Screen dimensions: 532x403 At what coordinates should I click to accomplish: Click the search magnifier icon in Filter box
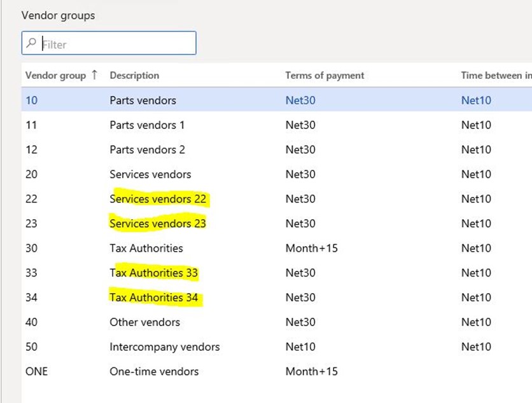point(31,44)
